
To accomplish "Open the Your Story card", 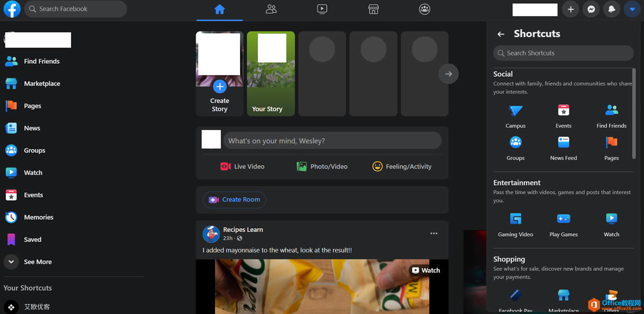I will click(271, 74).
